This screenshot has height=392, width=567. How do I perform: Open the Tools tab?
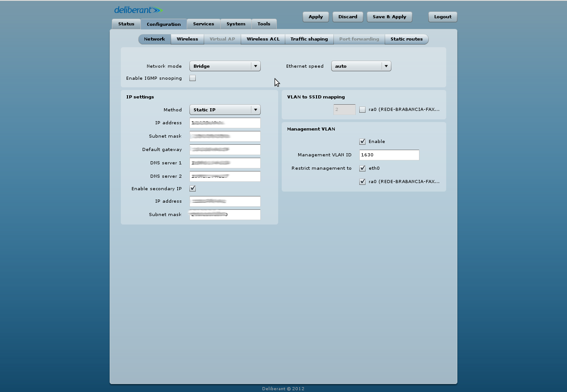pos(263,24)
